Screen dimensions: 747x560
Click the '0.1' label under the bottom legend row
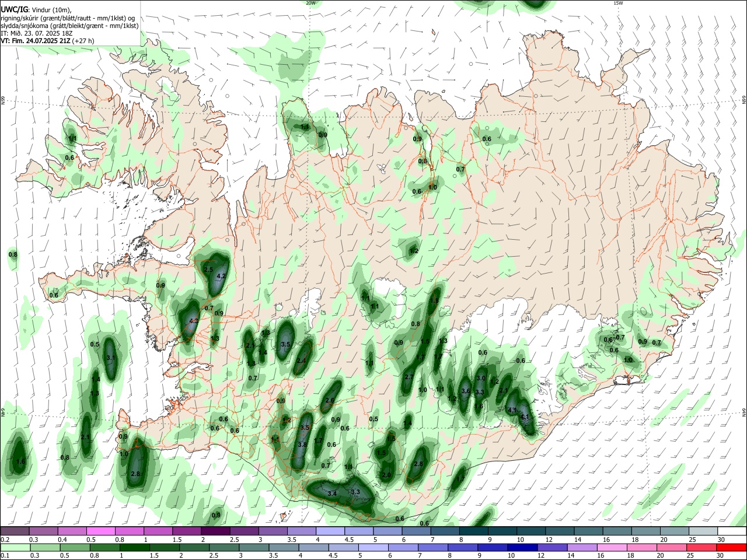pos(4,555)
